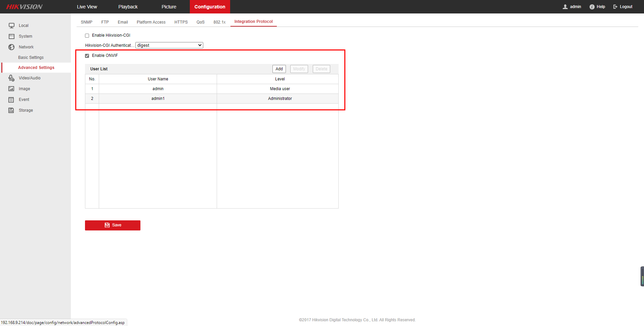Switch to the Live View tab

(x=87, y=7)
